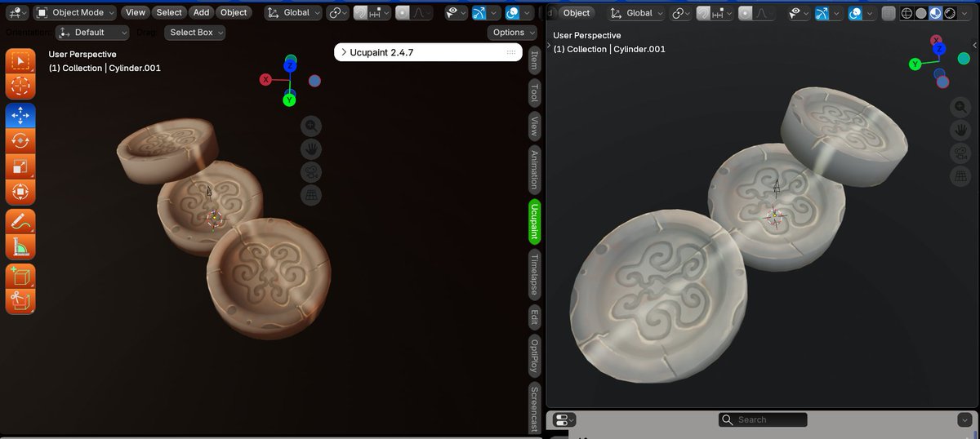980x439 pixels.
Task: Open the Options dropdown
Action: 513,32
